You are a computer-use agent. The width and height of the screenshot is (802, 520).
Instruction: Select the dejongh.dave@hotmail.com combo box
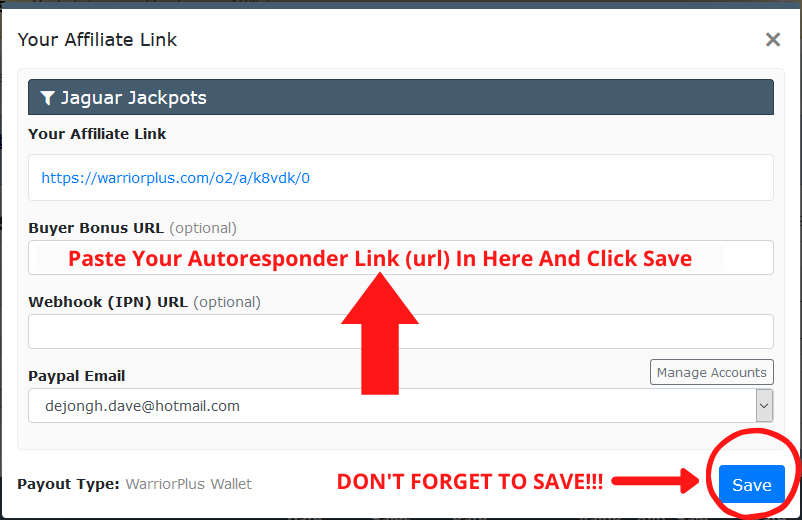pyautogui.click(x=400, y=405)
